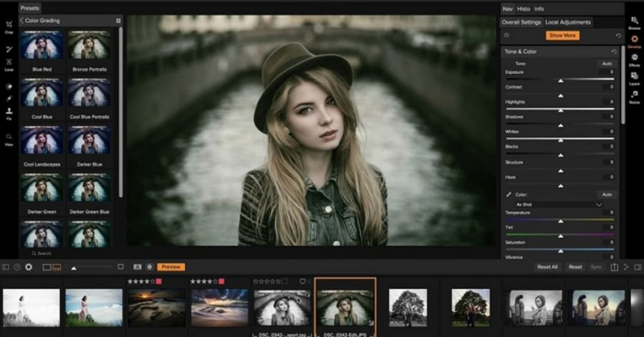Toggle the A clipping view button
This screenshot has height=337, width=644.
click(137, 267)
